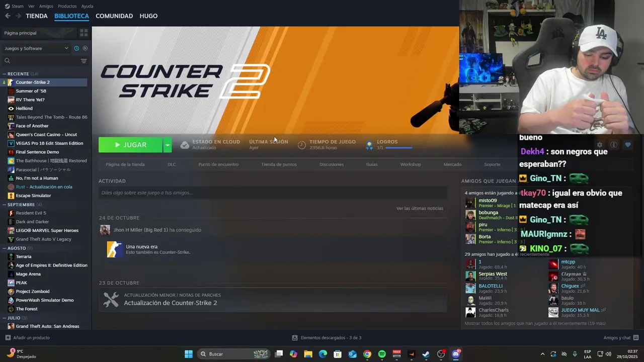This screenshot has height=362, width=644.
Task: Open the dropdown arrow beside JUGAR
Action: coord(168,145)
